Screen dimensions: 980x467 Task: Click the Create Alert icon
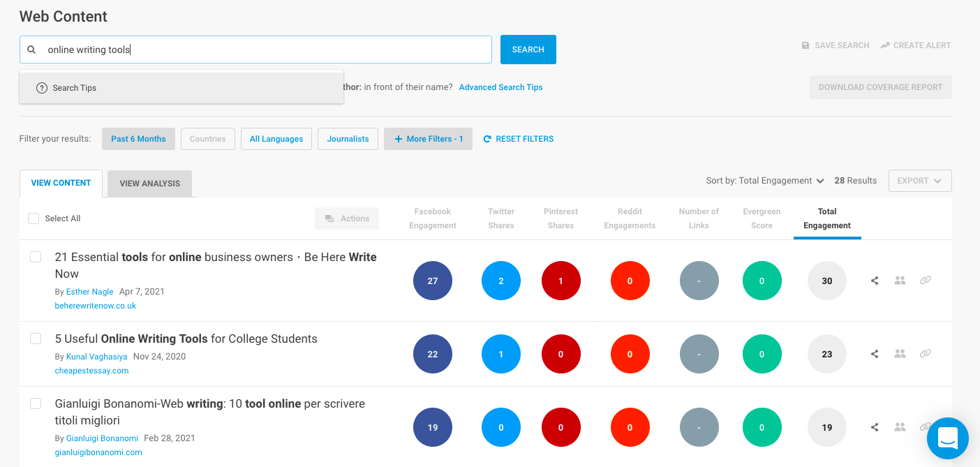[x=885, y=45]
